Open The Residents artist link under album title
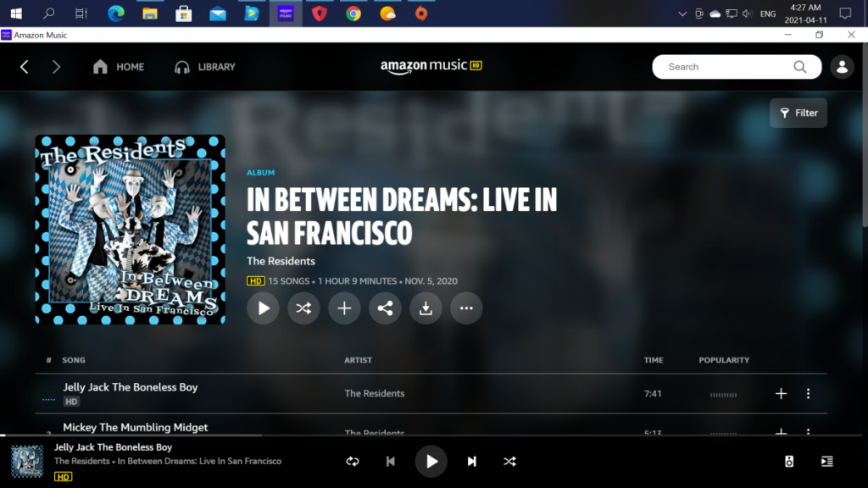 pyautogui.click(x=281, y=261)
